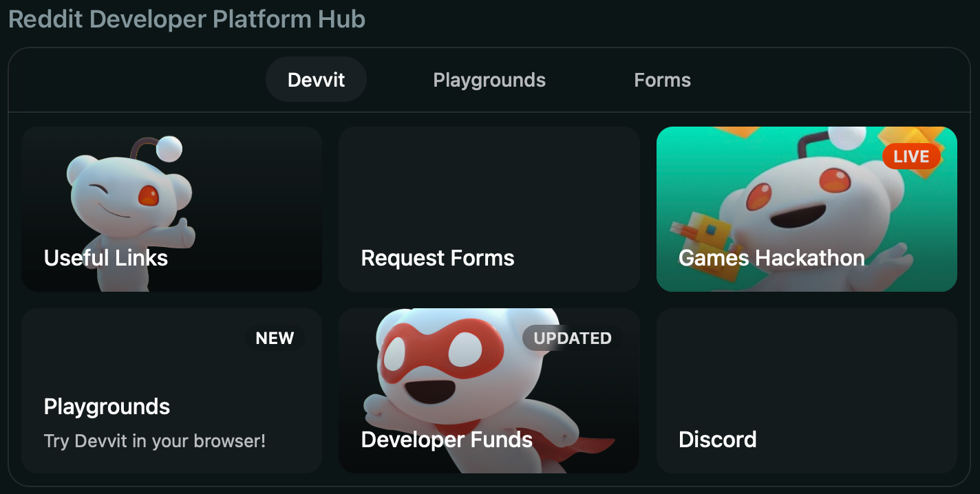Switch to the Devvit tab

(x=316, y=80)
